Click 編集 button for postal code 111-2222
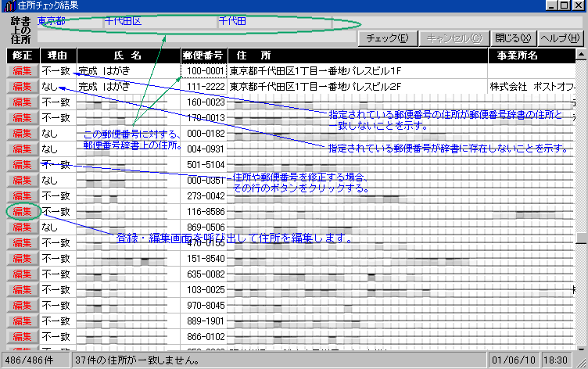The width and height of the screenshot is (588, 369). [x=22, y=86]
